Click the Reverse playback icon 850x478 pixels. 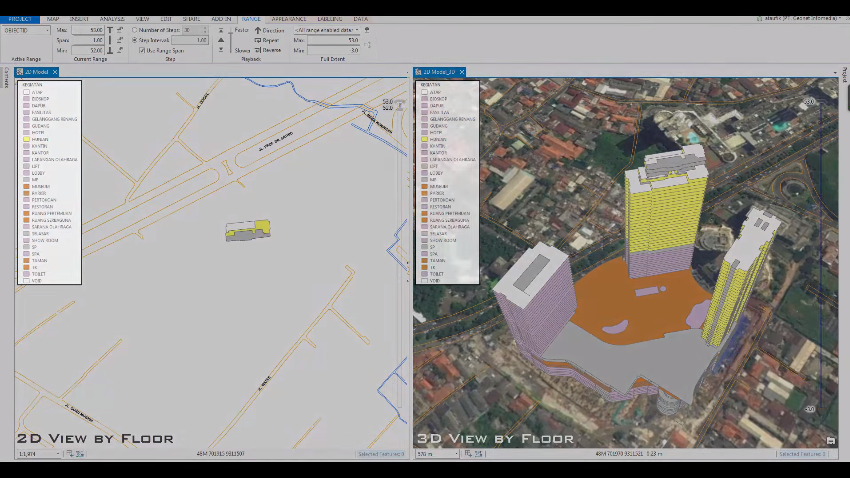tap(257, 49)
